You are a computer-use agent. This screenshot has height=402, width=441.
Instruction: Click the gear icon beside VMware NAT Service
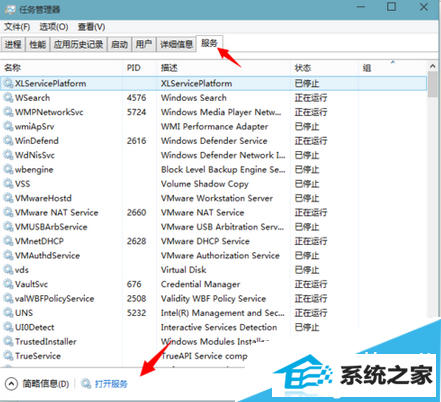(x=8, y=212)
